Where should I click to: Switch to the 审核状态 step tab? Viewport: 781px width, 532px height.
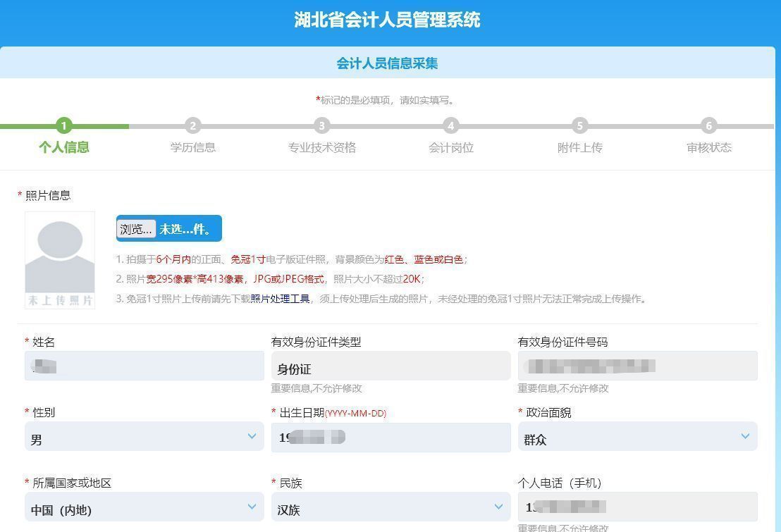click(x=708, y=147)
